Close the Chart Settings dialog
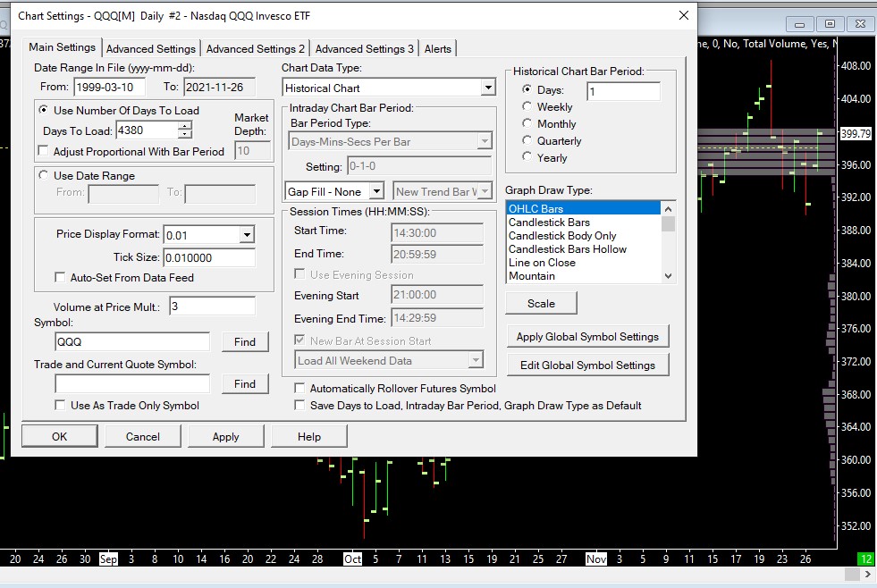The image size is (877, 588). pos(684,15)
